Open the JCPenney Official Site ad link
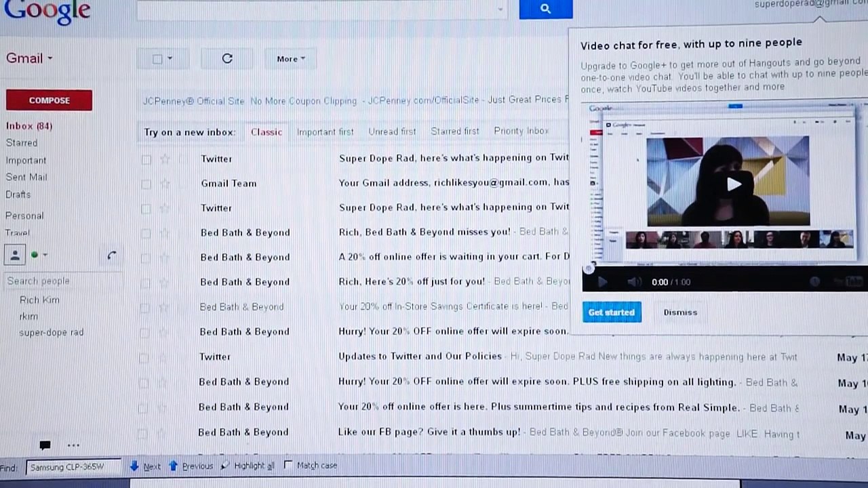Viewport: 868px width, 488px height. [x=193, y=101]
